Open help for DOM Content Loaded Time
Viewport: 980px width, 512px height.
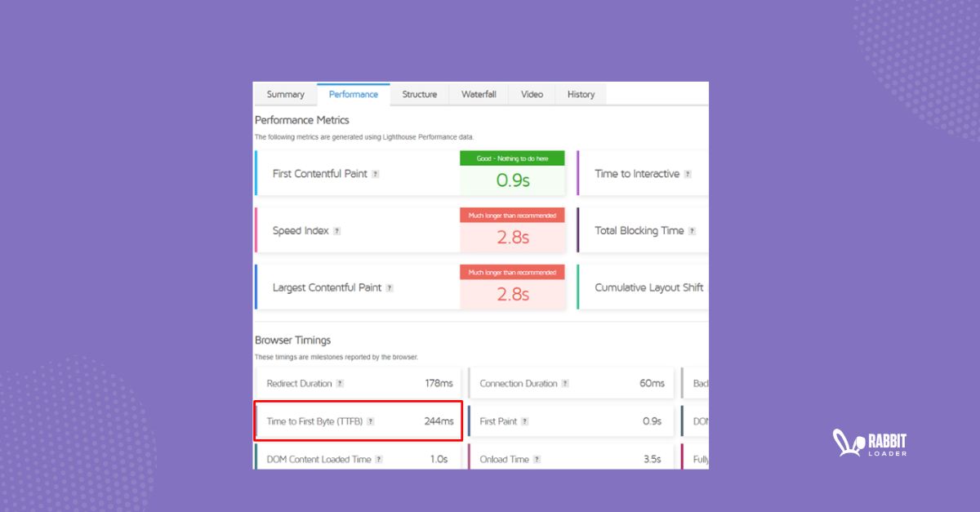378,459
